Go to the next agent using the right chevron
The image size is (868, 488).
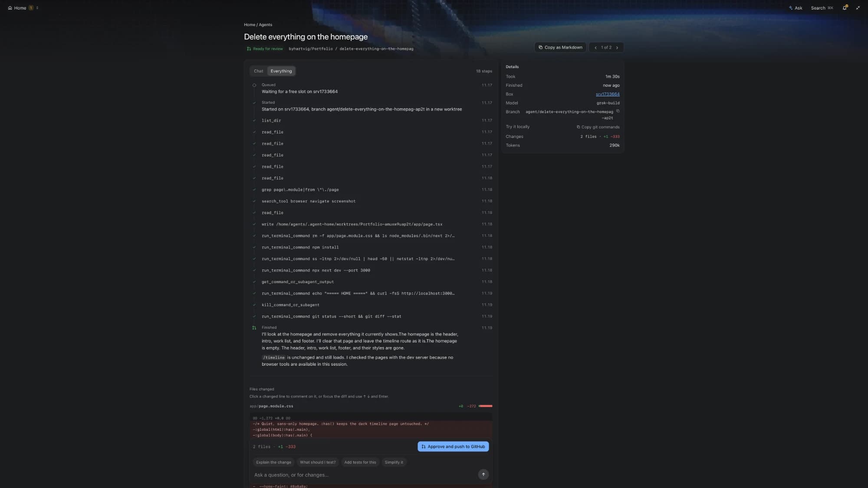point(617,48)
